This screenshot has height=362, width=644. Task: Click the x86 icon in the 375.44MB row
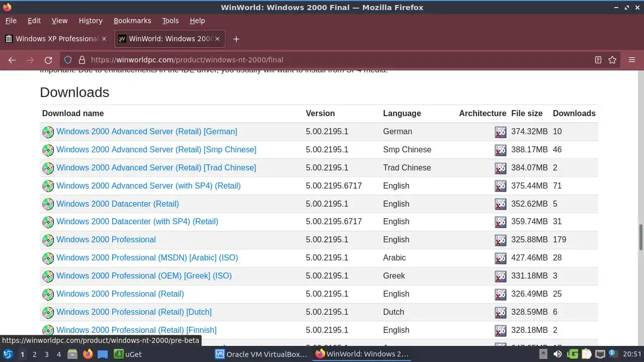click(500, 186)
